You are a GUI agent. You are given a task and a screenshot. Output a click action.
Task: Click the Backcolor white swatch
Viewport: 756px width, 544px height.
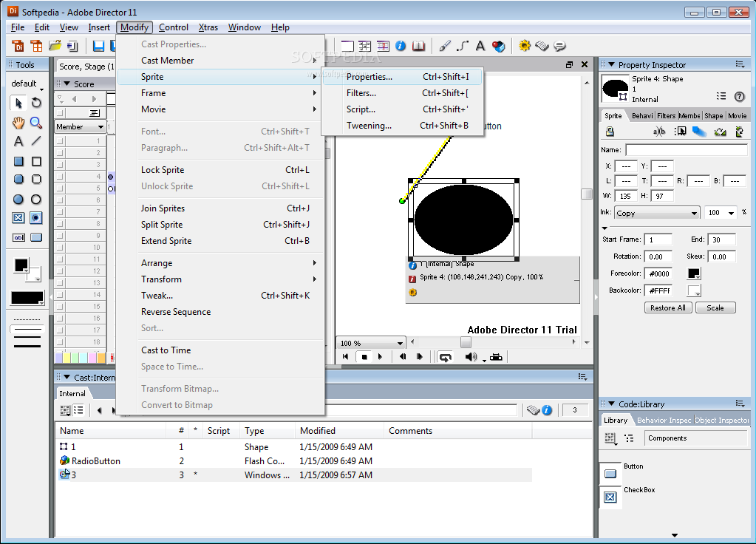(x=694, y=290)
